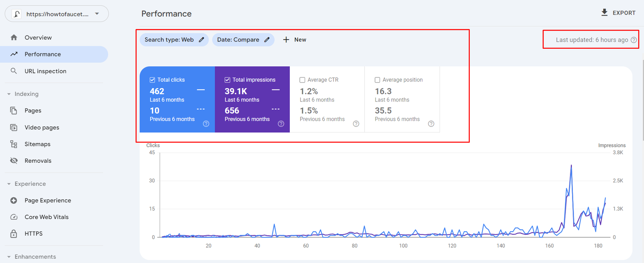Collapse the Indexing section
This screenshot has height=263, width=644.
9,94
